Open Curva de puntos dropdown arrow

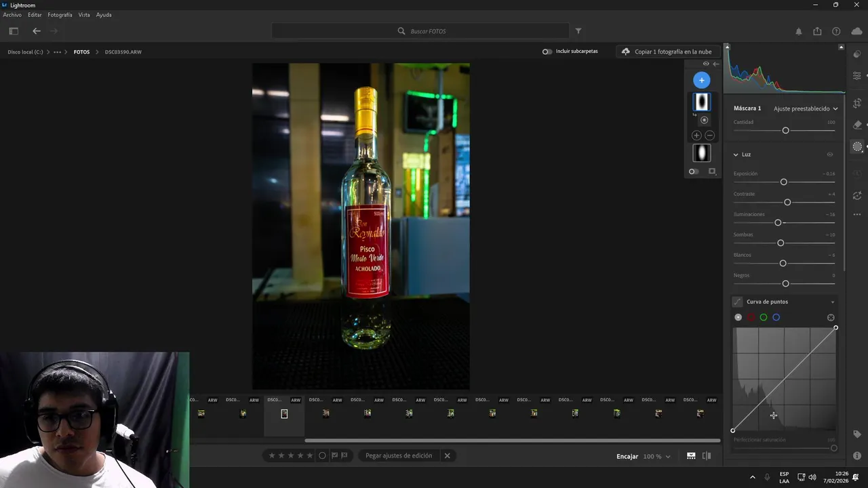(x=832, y=302)
